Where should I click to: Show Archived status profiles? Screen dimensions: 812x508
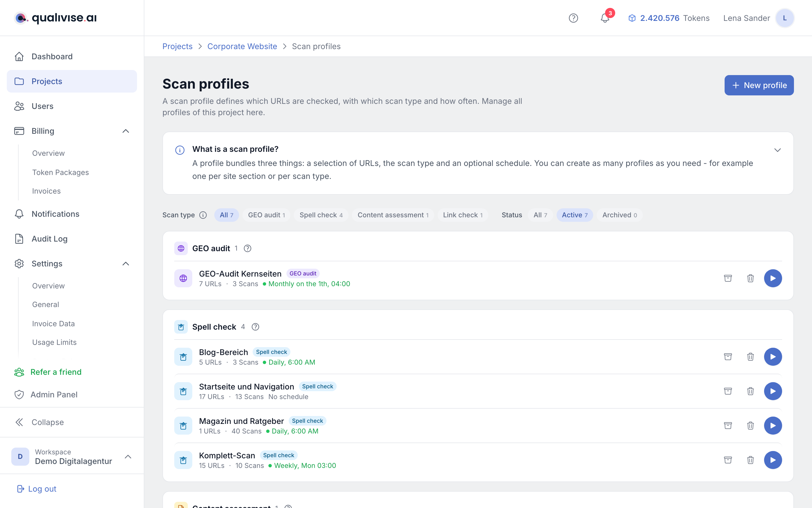pos(619,215)
